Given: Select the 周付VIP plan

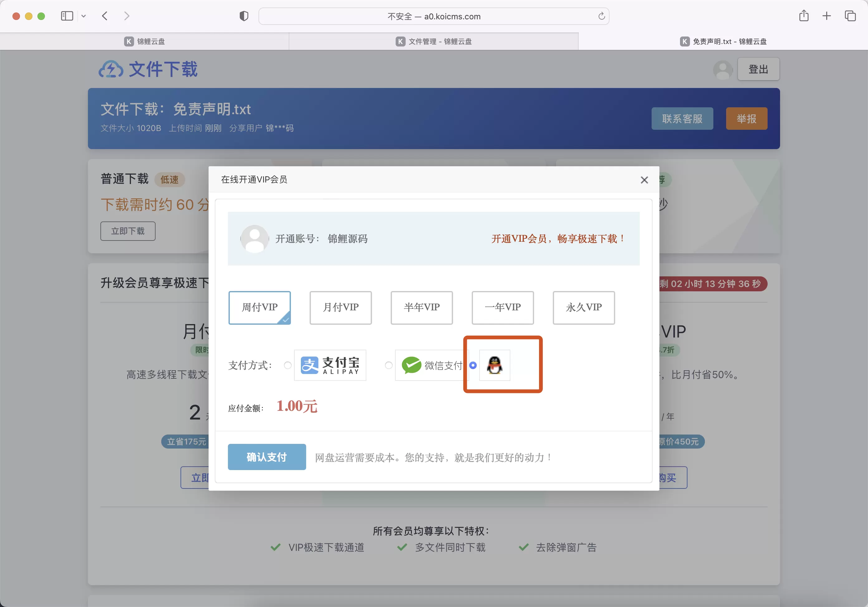Looking at the screenshot, I should [x=259, y=308].
